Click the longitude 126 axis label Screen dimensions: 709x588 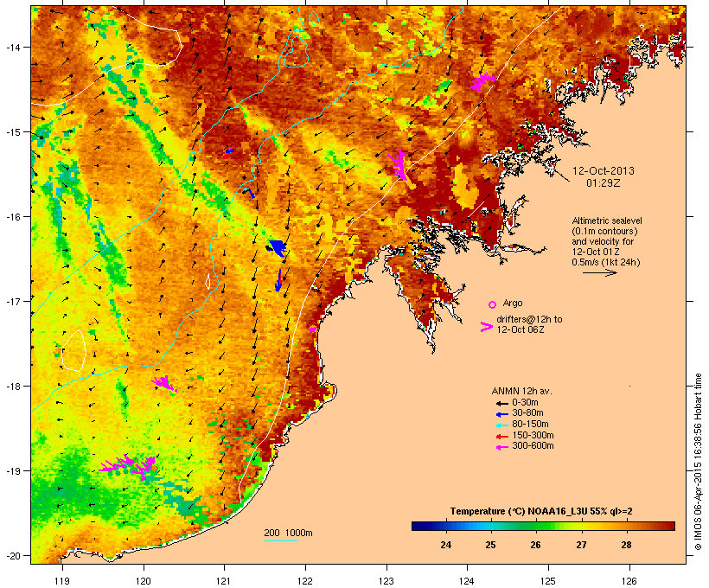[629, 581]
